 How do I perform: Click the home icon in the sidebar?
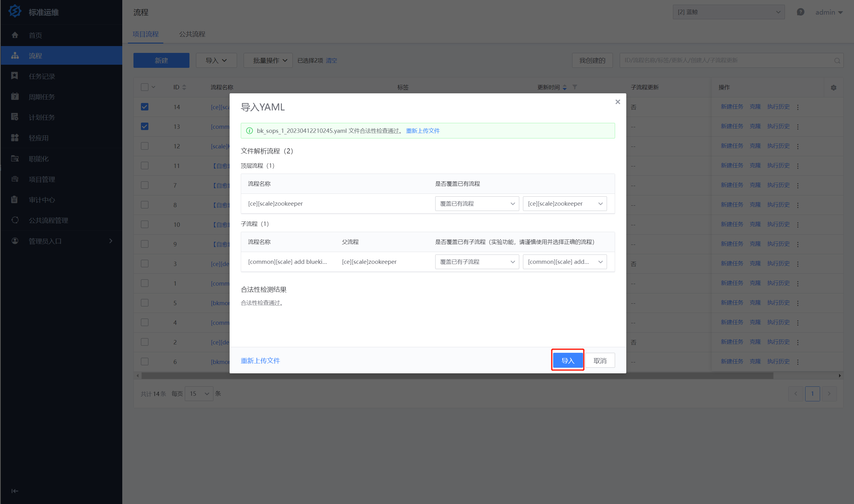15,35
